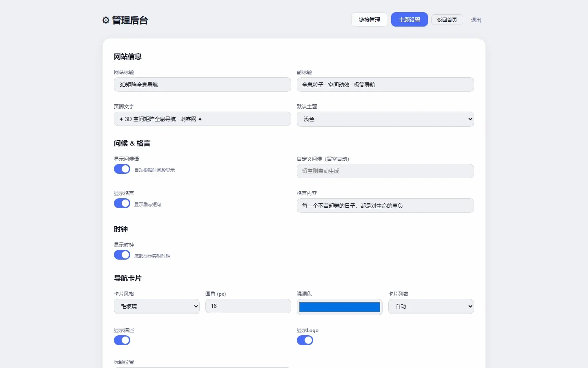Click the 管理后台 page title
This screenshot has height=368, width=588.
[130, 20]
